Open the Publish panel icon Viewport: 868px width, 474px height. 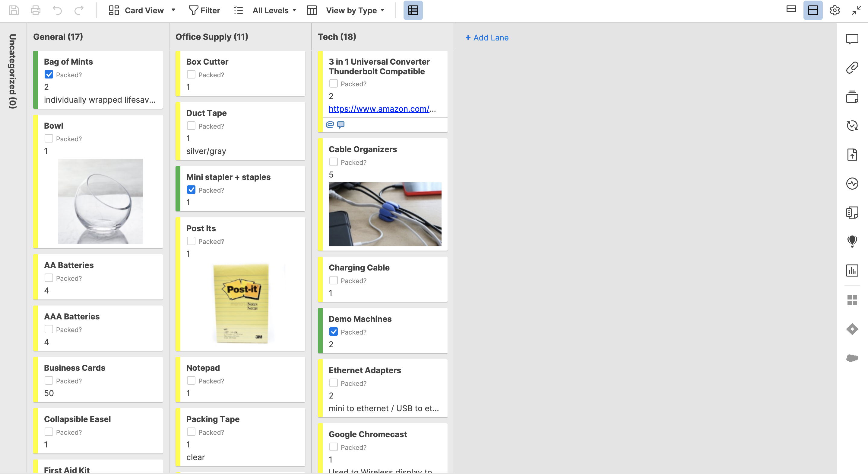coord(852,155)
